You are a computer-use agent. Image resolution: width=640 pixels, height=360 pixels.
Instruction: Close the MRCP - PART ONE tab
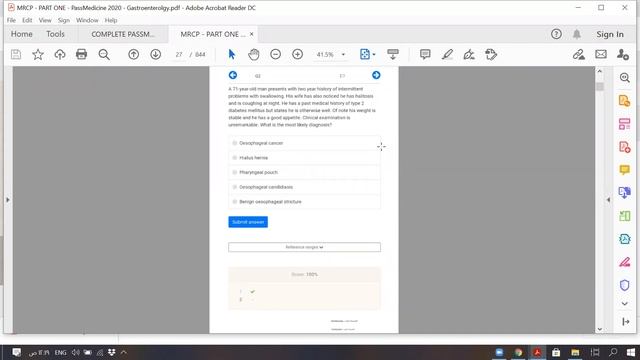[251, 34]
